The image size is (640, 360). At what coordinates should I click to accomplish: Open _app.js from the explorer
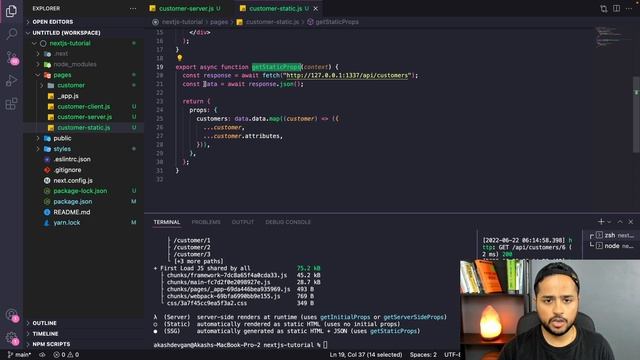68,96
